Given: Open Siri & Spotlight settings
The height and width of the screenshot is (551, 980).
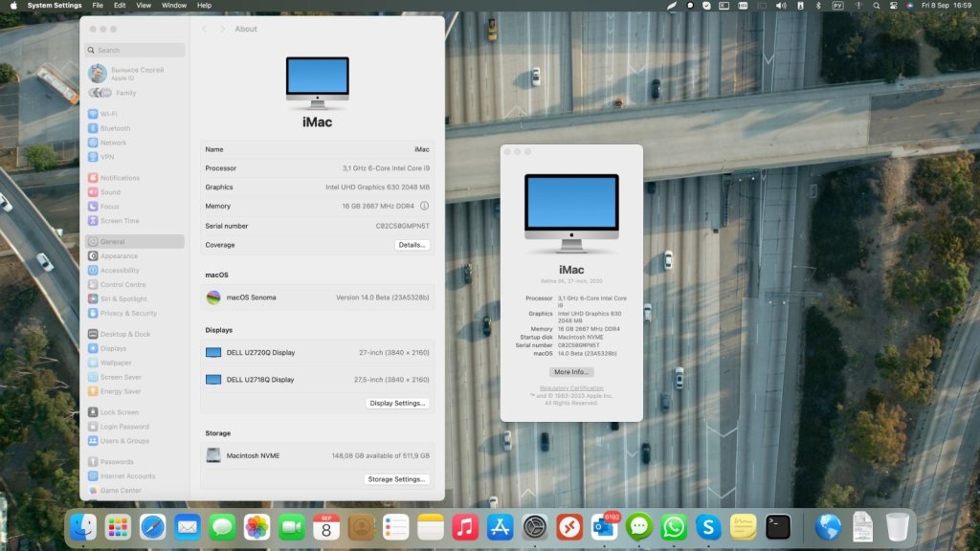Looking at the screenshot, I should (123, 298).
